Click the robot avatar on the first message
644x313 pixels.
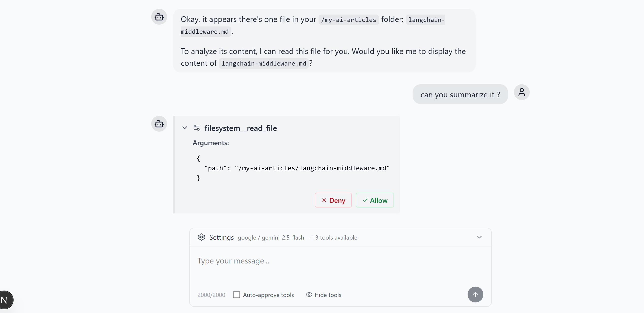point(159,17)
